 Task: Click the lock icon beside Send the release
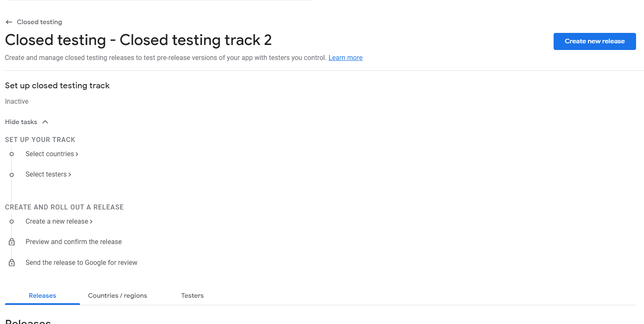point(12,263)
